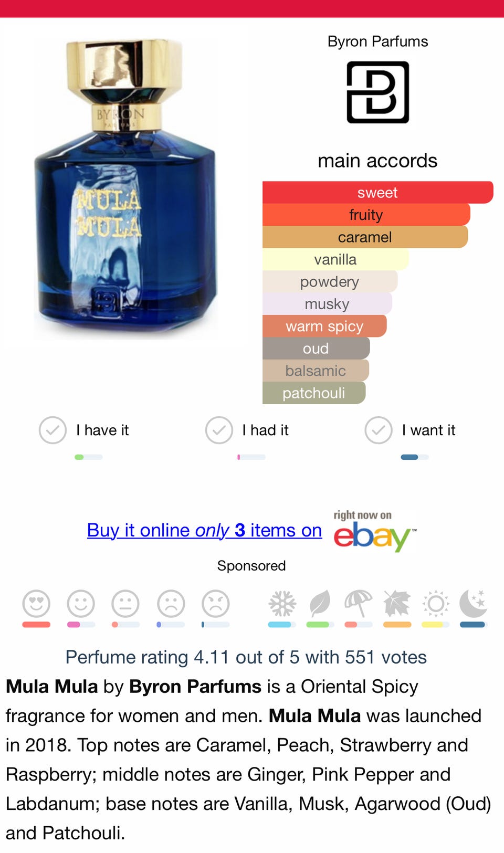The width and height of the screenshot is (504, 853).
Task: Check the "I had it" circle
Action: (x=219, y=430)
